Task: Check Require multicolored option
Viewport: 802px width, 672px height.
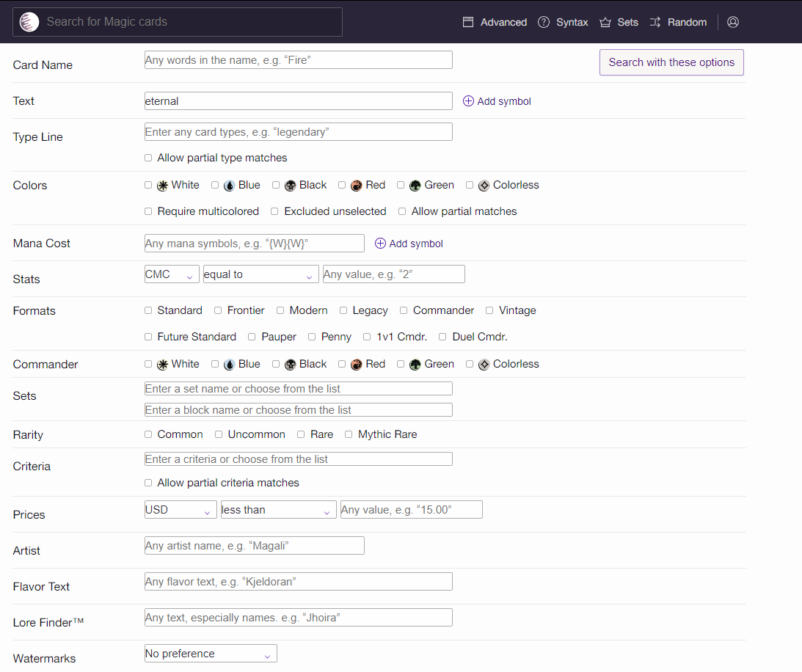Action: (148, 211)
